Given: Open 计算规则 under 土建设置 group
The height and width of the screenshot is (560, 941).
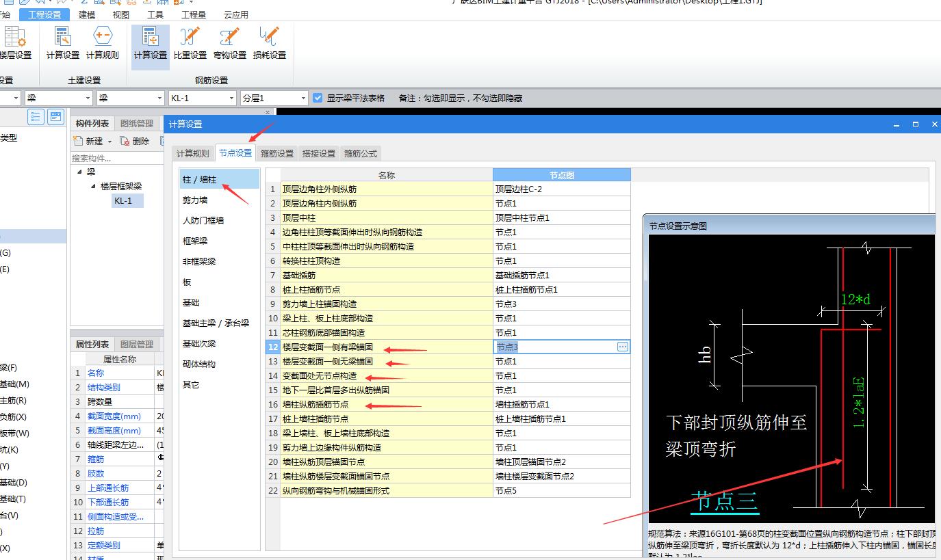Looking at the screenshot, I should pos(103,44).
